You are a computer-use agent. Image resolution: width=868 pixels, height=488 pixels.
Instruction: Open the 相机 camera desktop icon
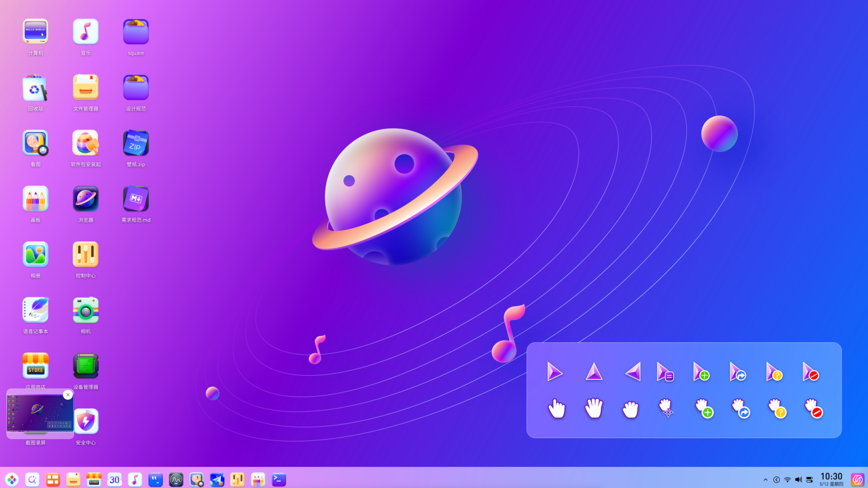[86, 310]
